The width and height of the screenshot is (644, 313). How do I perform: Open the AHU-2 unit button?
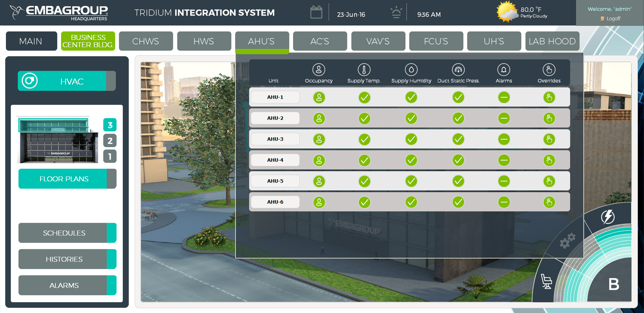(x=275, y=118)
